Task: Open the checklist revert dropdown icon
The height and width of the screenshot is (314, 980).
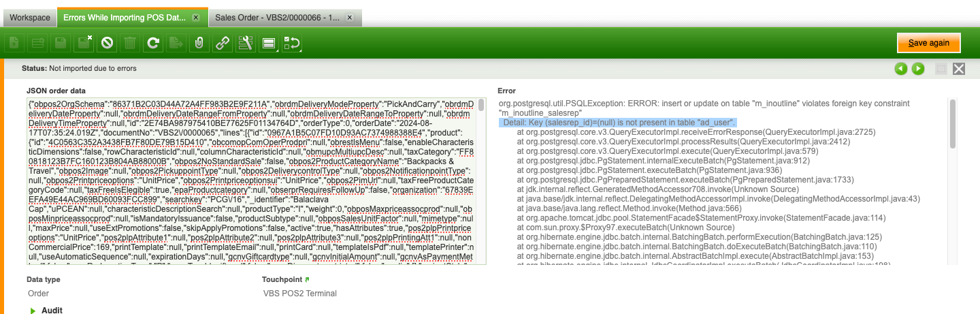Action: point(291,44)
